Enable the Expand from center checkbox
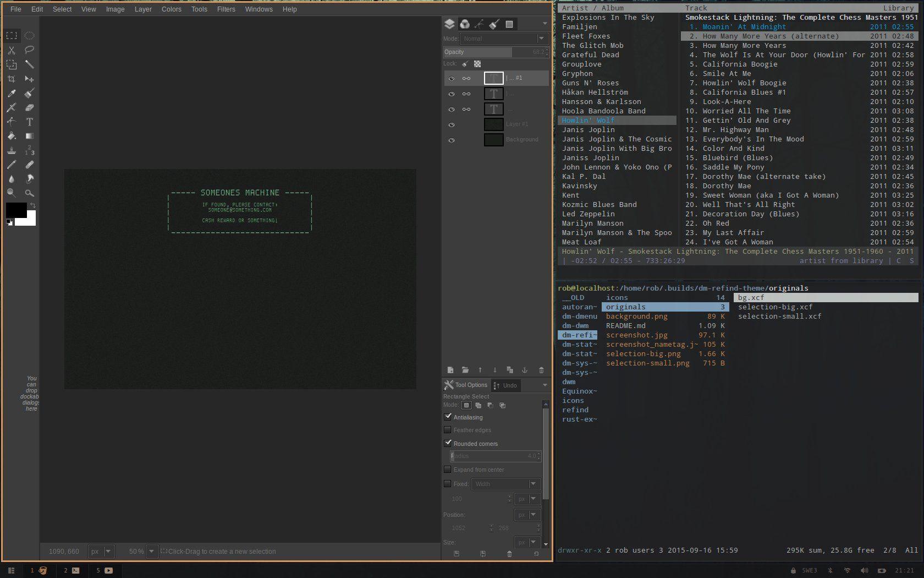 click(448, 470)
